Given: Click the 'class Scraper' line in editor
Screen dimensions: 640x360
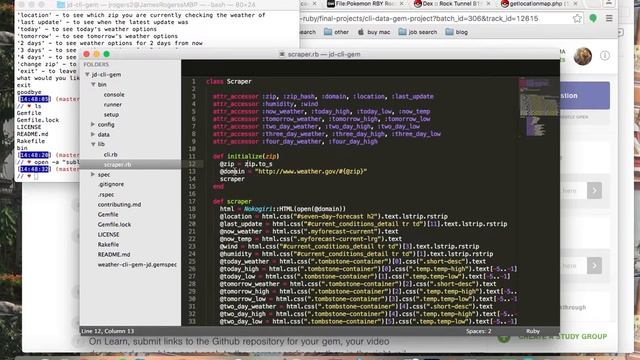Looking at the screenshot, I should (229, 82).
